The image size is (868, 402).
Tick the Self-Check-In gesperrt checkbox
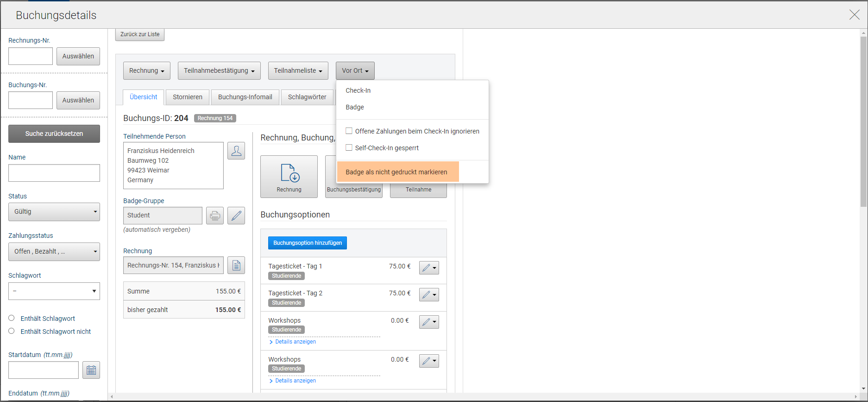(x=349, y=148)
